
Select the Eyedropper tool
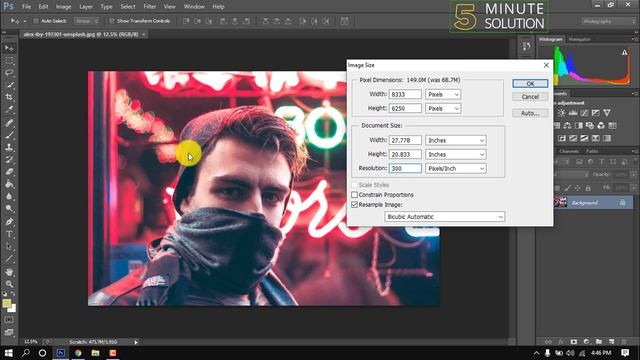pos(9,110)
